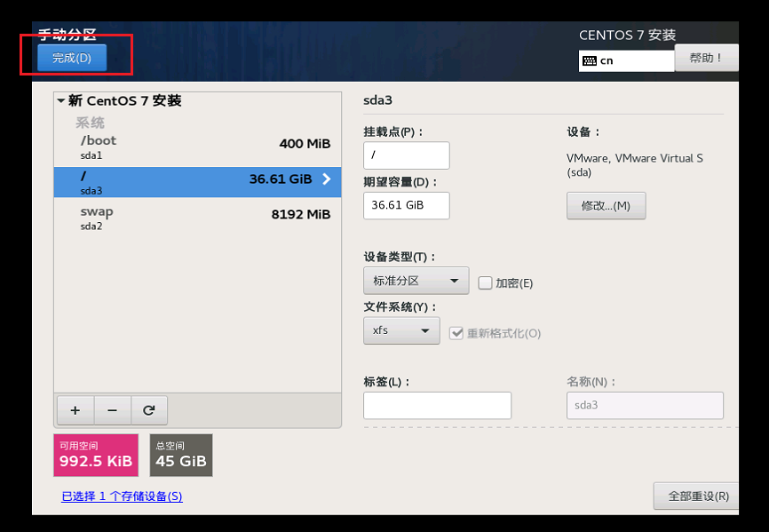Click the 全部重设(R) reset all button

pyautogui.click(x=697, y=496)
